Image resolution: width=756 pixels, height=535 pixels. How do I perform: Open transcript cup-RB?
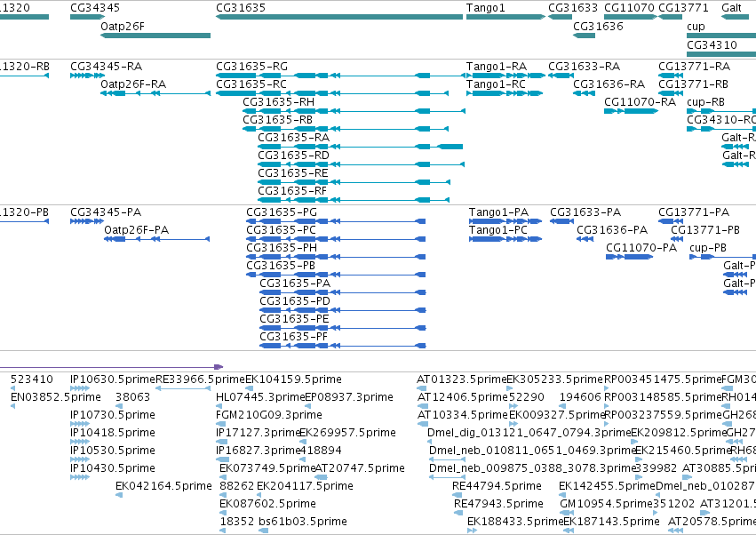(721, 111)
